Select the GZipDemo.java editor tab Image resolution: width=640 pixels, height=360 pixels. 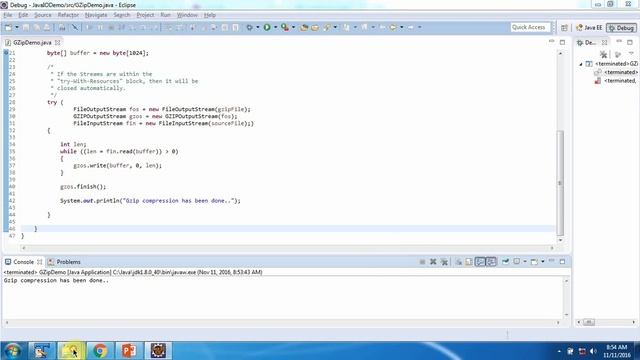coord(32,42)
